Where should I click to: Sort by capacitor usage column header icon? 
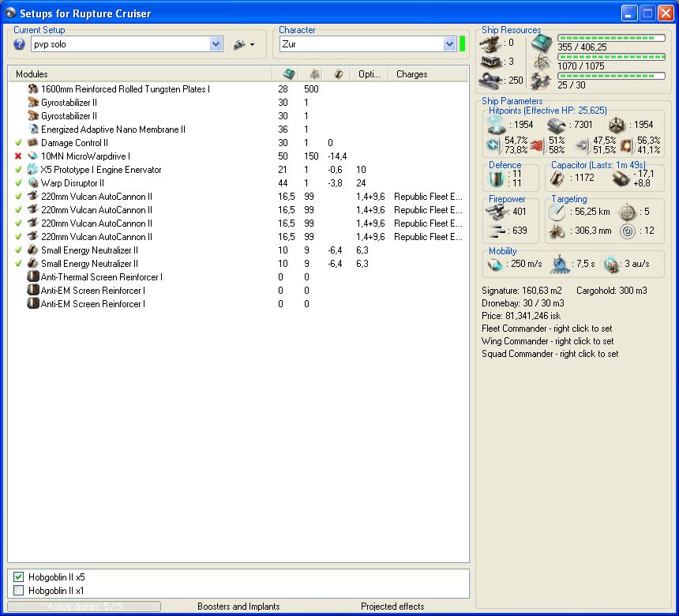[339, 74]
